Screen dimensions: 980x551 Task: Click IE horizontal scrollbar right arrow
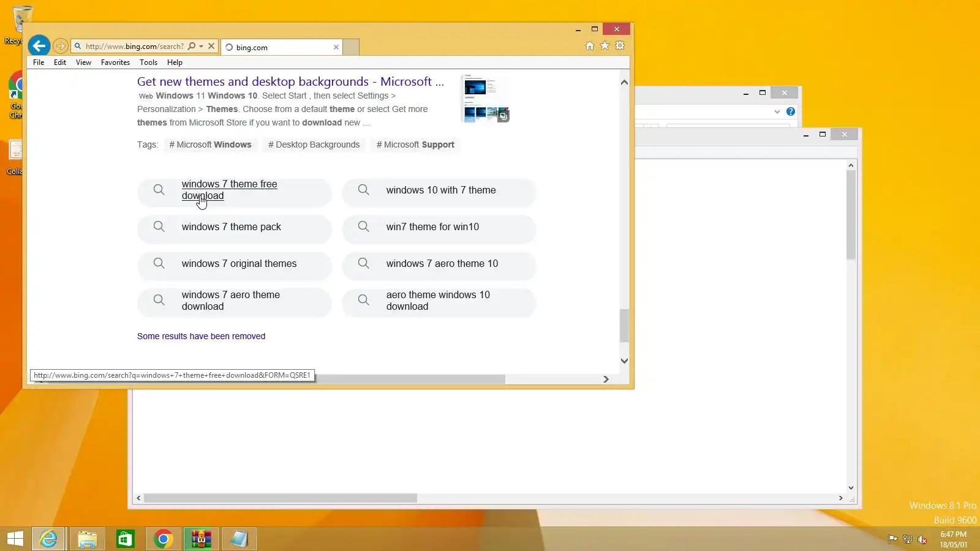point(606,380)
